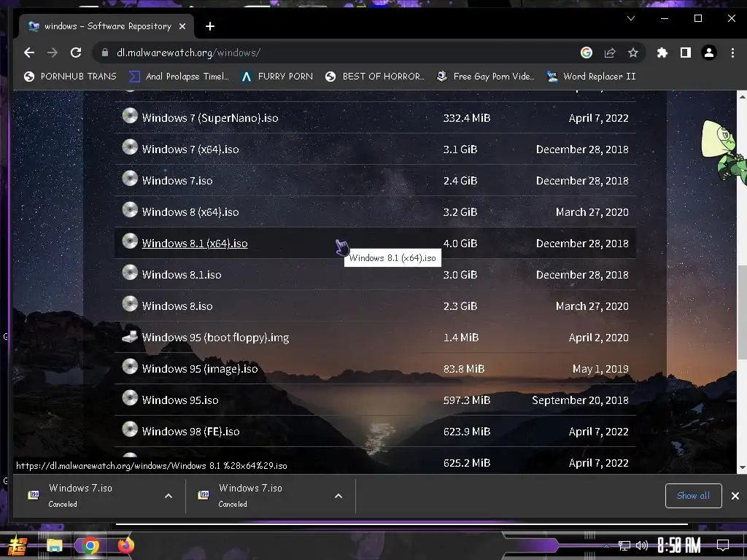747x560 pixels.
Task: Download Windows 95 (image).iso
Action: pos(200,369)
